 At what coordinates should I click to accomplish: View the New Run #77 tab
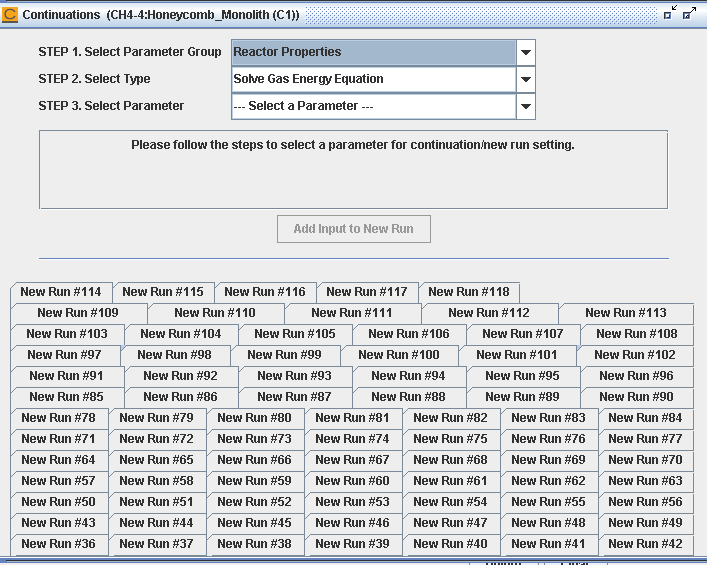pyautogui.click(x=645, y=439)
